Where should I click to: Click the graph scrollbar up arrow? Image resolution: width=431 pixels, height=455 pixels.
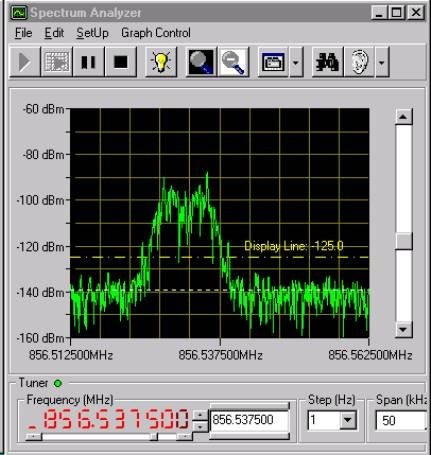pyautogui.click(x=404, y=117)
